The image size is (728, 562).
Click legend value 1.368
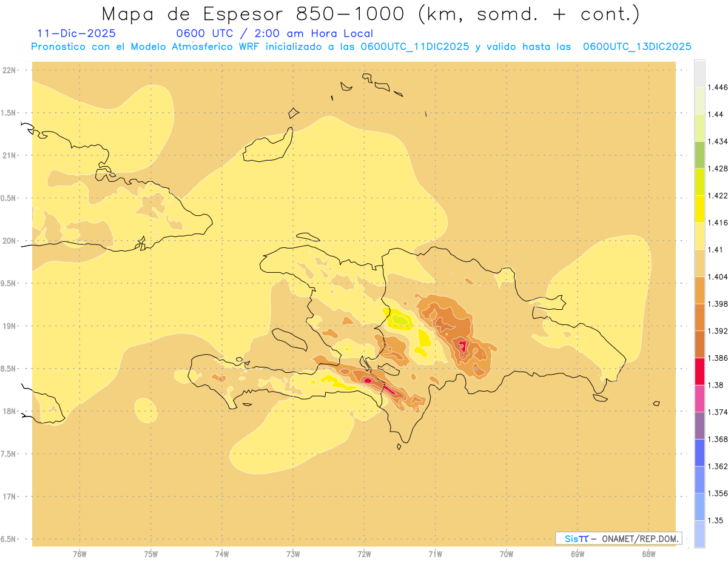click(x=719, y=440)
